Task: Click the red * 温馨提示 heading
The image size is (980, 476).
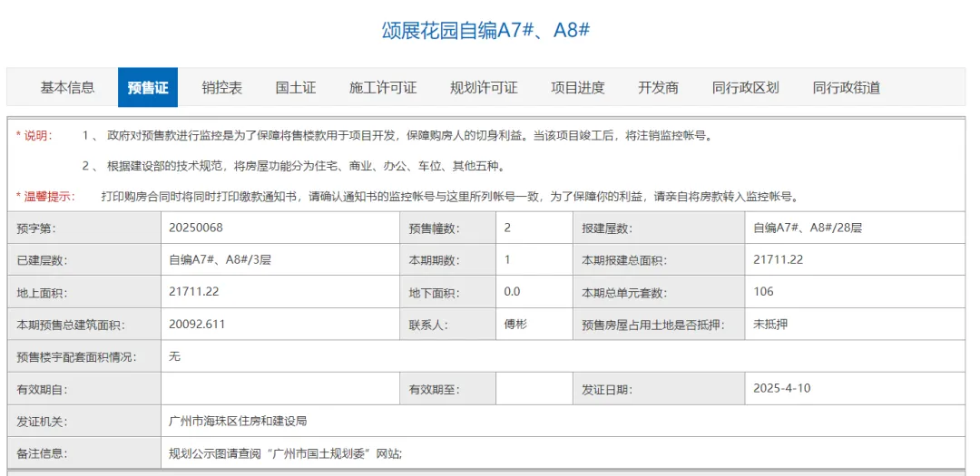Action: [x=45, y=197]
